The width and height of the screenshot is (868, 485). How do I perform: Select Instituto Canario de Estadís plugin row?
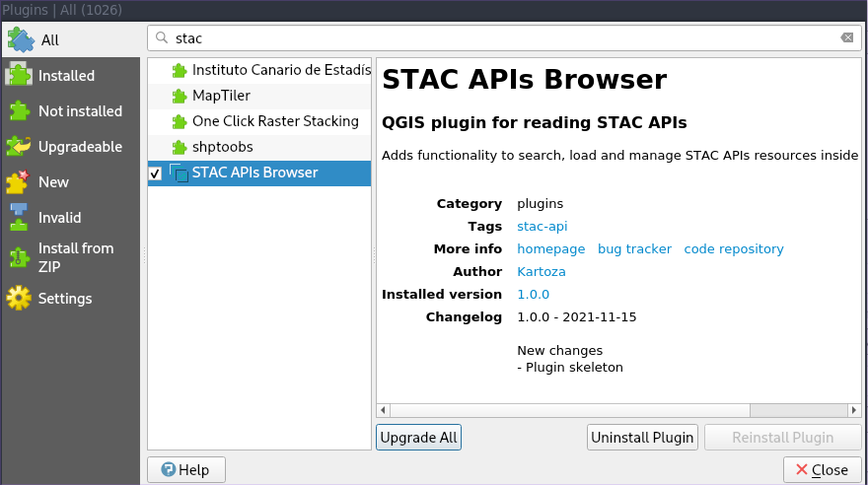pyautogui.click(x=259, y=70)
